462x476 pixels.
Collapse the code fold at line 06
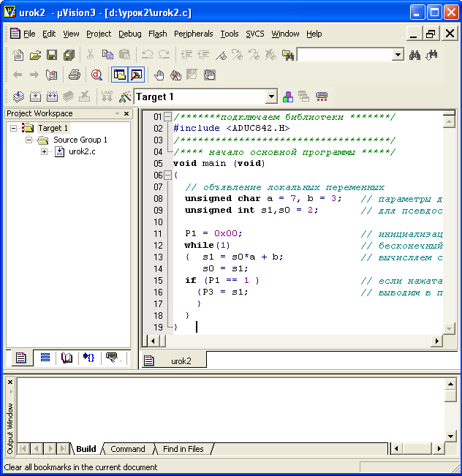(168, 175)
